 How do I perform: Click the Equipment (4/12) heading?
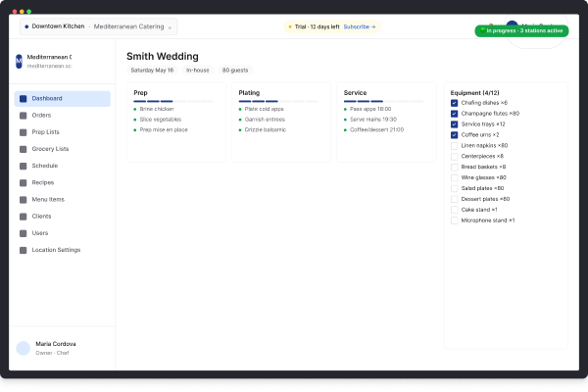click(474, 93)
